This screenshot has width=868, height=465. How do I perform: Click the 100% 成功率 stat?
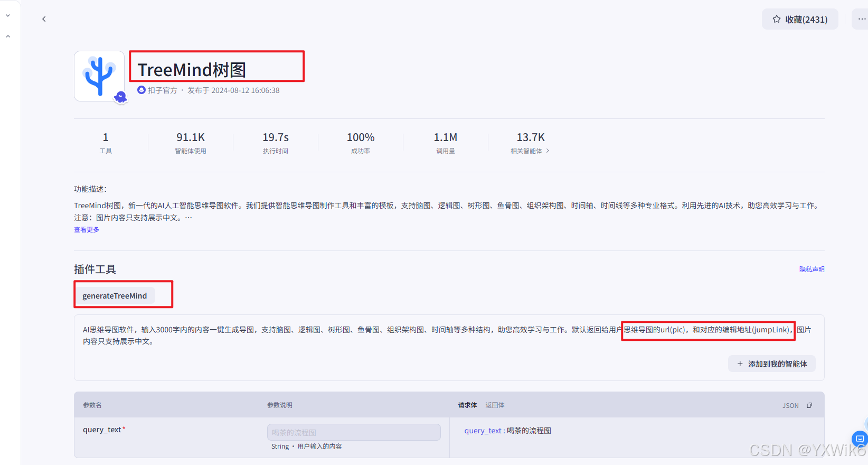pyautogui.click(x=361, y=143)
